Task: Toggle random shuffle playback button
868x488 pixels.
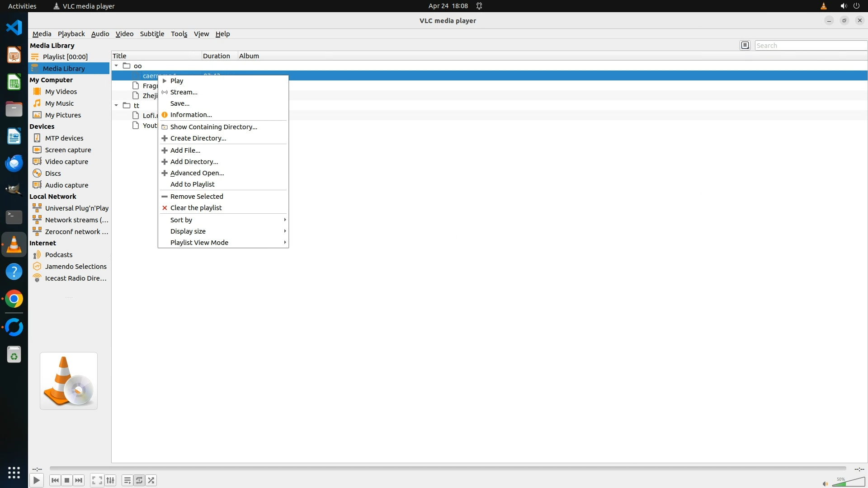Action: pyautogui.click(x=151, y=480)
